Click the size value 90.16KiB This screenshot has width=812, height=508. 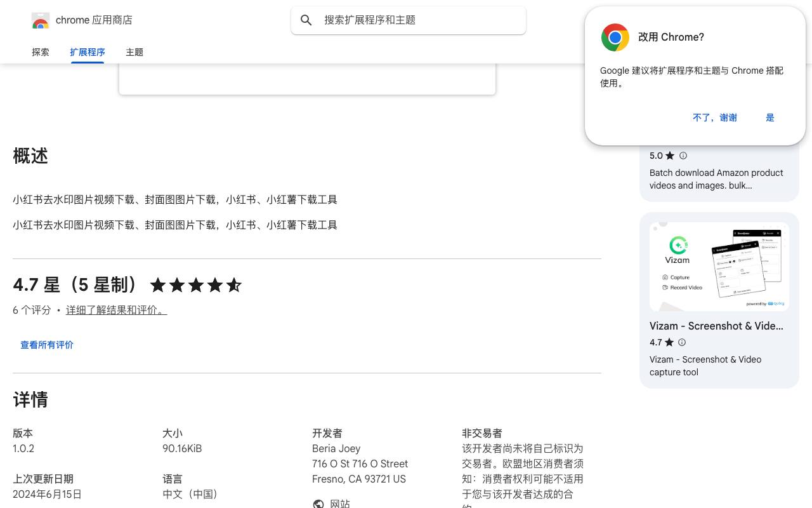point(182,448)
